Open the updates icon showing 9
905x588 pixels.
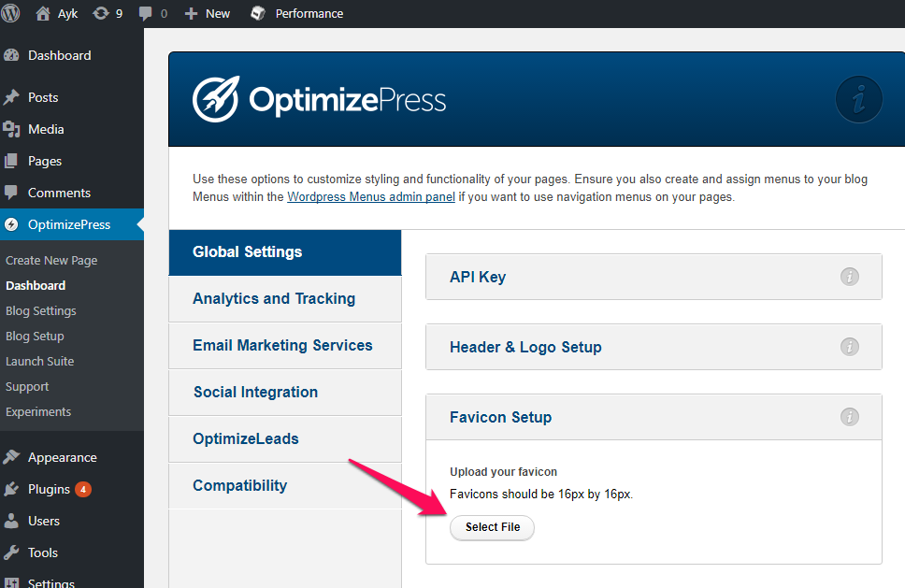click(x=108, y=13)
